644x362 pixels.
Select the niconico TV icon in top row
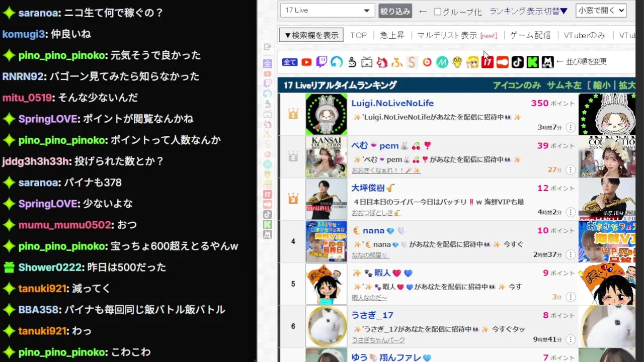tap(367, 62)
